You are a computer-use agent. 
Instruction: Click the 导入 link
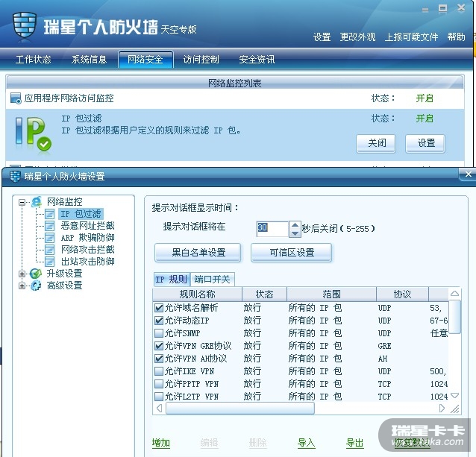click(x=307, y=443)
